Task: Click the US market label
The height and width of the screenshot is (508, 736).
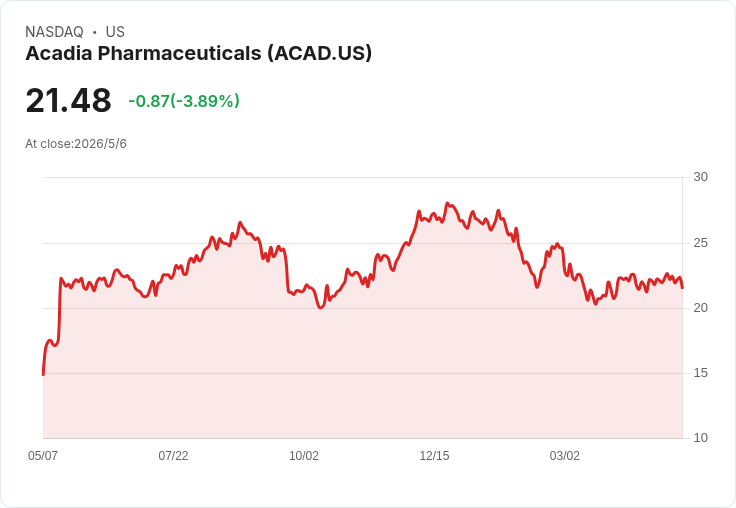Action: [x=115, y=32]
